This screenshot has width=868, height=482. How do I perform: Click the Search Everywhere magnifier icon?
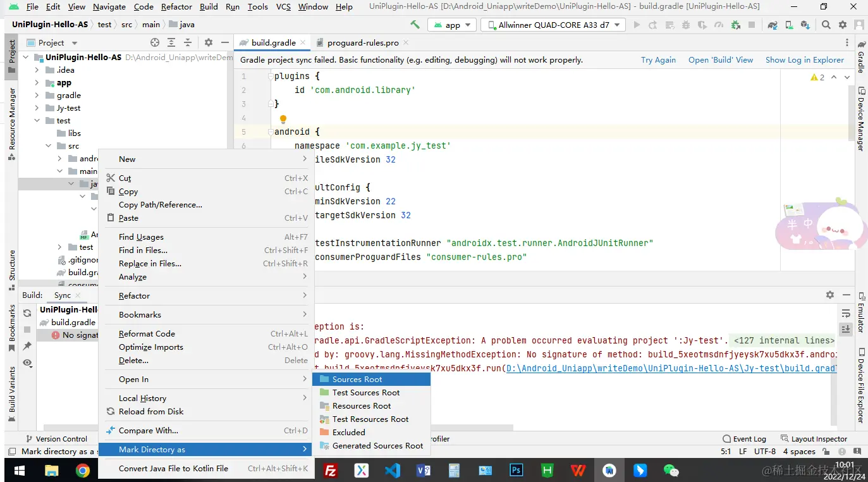[x=826, y=25]
